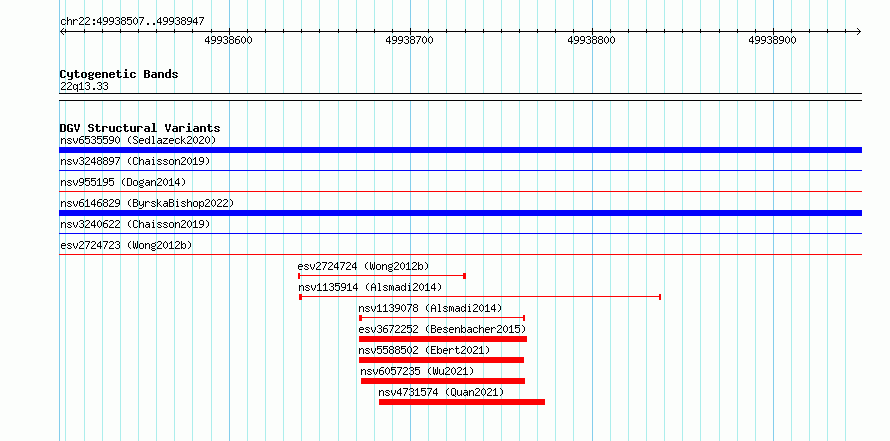Select the esv2724723 (Wong2012b) label

[x=125, y=245]
